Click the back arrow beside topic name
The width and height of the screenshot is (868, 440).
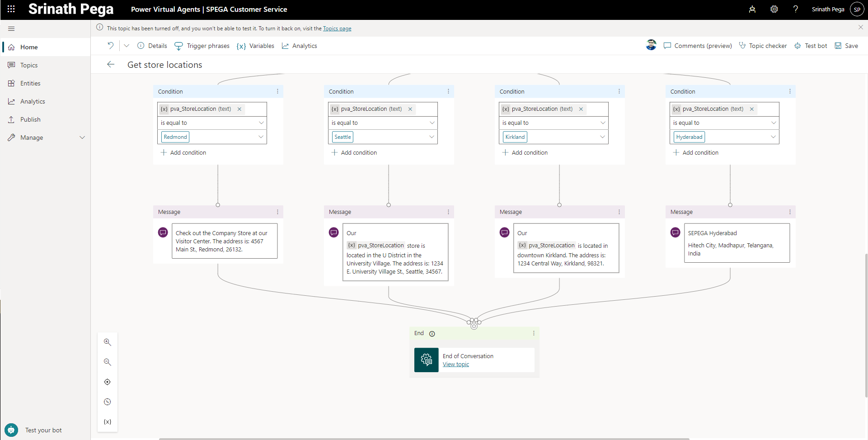pos(111,65)
